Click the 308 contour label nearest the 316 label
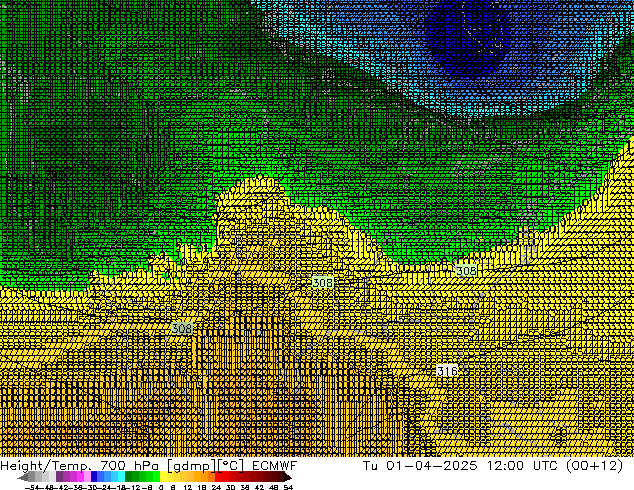 click(466, 270)
